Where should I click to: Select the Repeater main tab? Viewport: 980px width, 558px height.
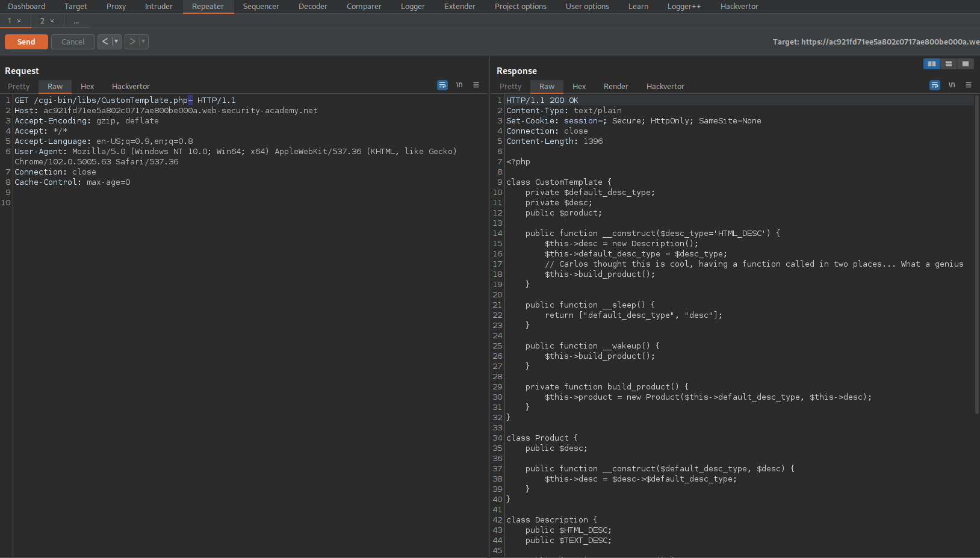pyautogui.click(x=208, y=7)
